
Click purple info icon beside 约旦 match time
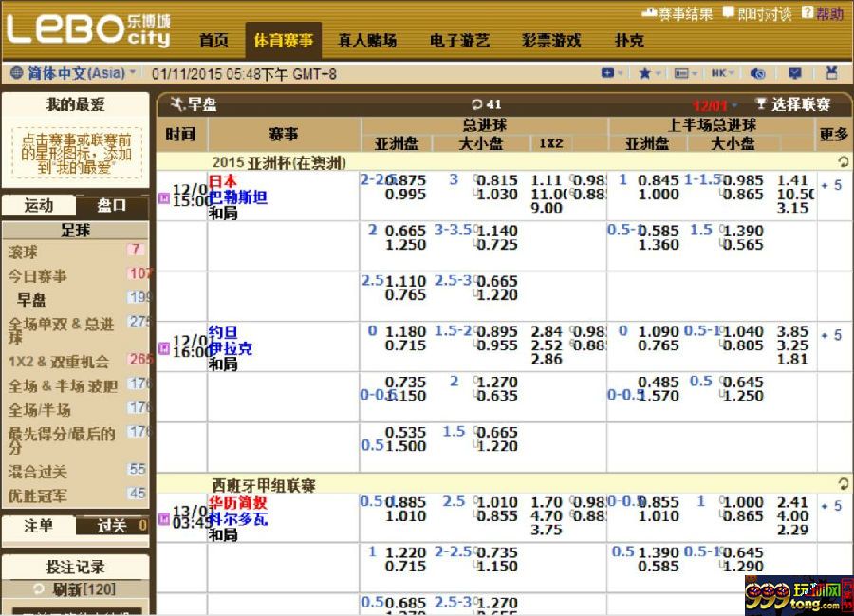pos(164,348)
